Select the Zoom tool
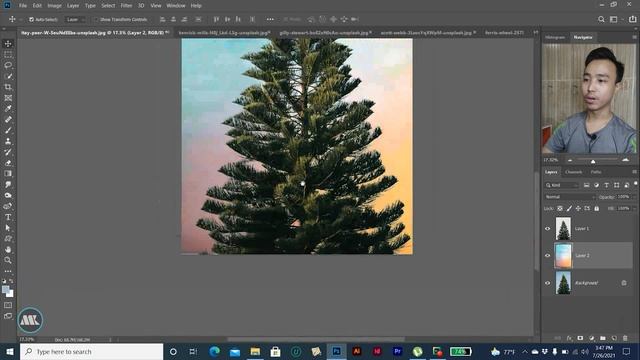The height and width of the screenshot is (360, 640). [8, 260]
